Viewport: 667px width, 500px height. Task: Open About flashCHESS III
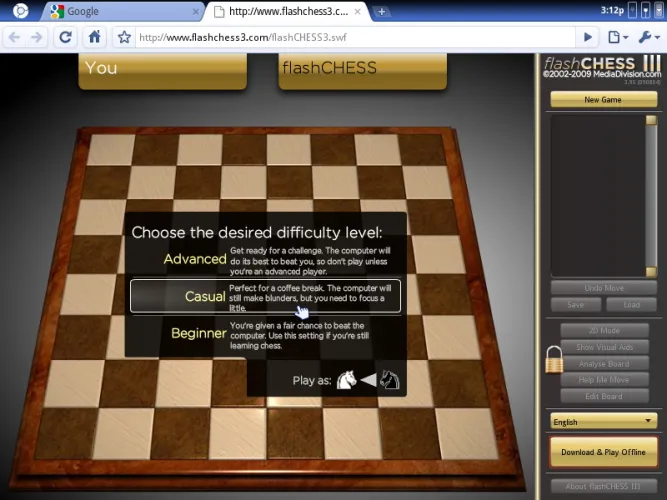(603, 486)
